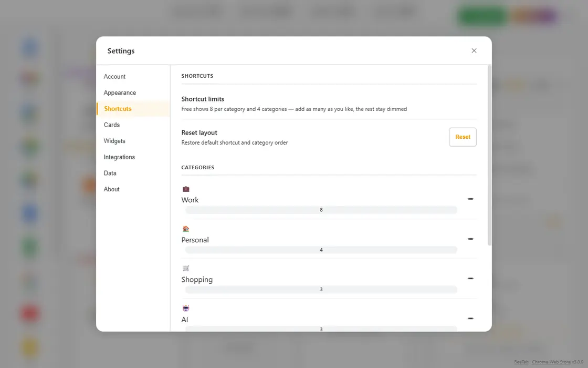Click the Work category name
Screen dimensions: 588x368
190,200
